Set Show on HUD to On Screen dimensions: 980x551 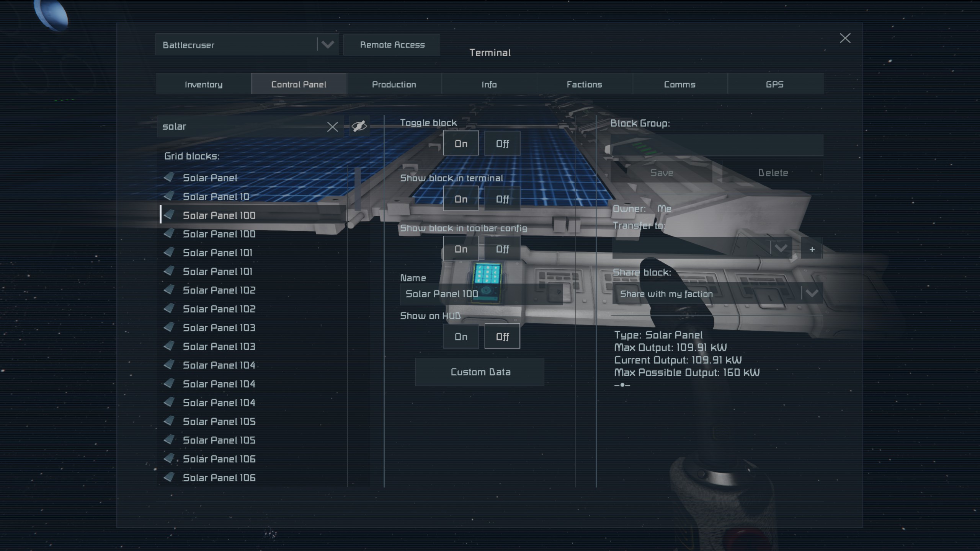click(x=461, y=337)
